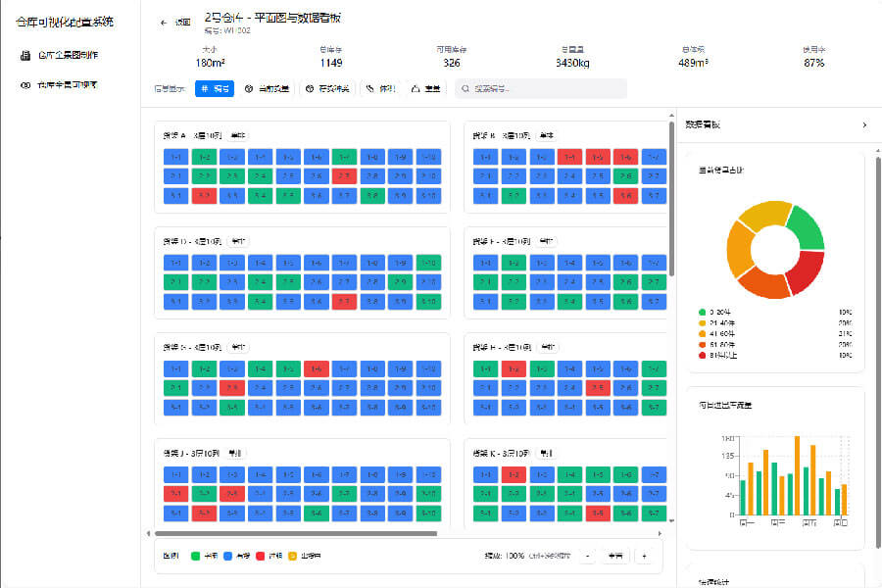Click the search magnifier icon
This screenshot has width=882, height=588.
[465, 89]
